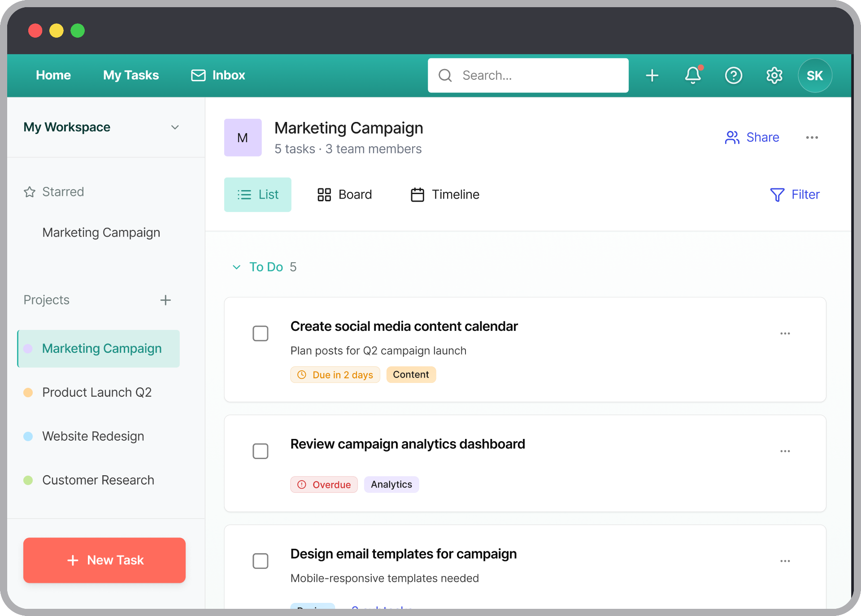The width and height of the screenshot is (861, 616).
Task: Open more options for analytics dashboard task
Action: click(785, 451)
